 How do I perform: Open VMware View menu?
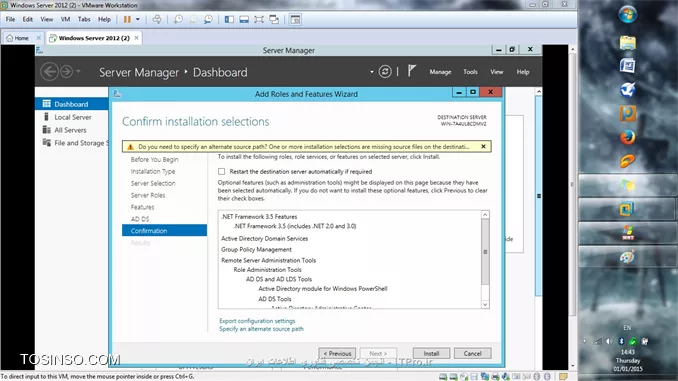pyautogui.click(x=47, y=19)
